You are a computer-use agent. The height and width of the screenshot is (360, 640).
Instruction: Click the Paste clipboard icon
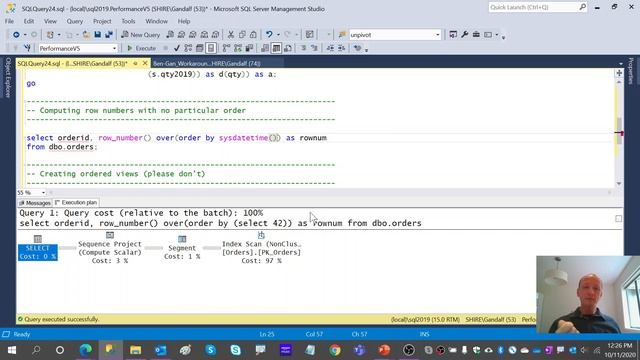pos(253,35)
